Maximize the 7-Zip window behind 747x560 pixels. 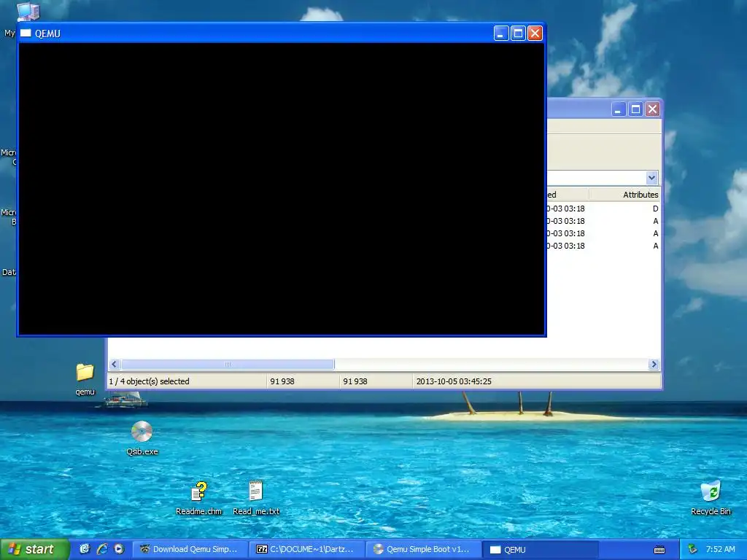tap(635, 109)
